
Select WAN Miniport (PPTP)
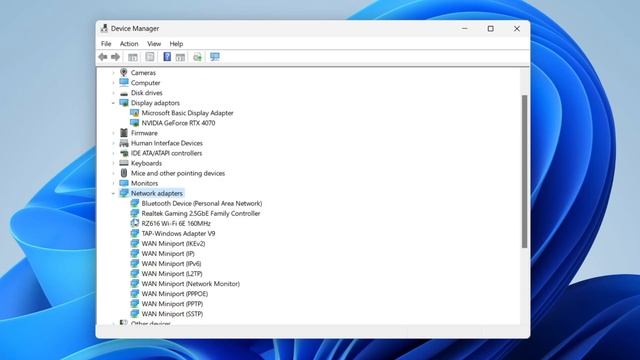click(172, 304)
